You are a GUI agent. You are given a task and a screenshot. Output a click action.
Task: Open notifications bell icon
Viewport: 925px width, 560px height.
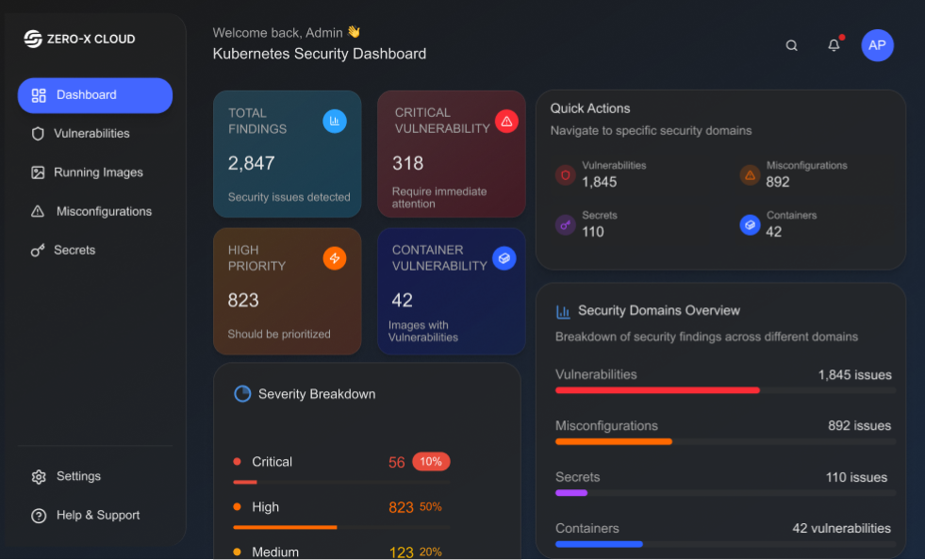point(834,45)
